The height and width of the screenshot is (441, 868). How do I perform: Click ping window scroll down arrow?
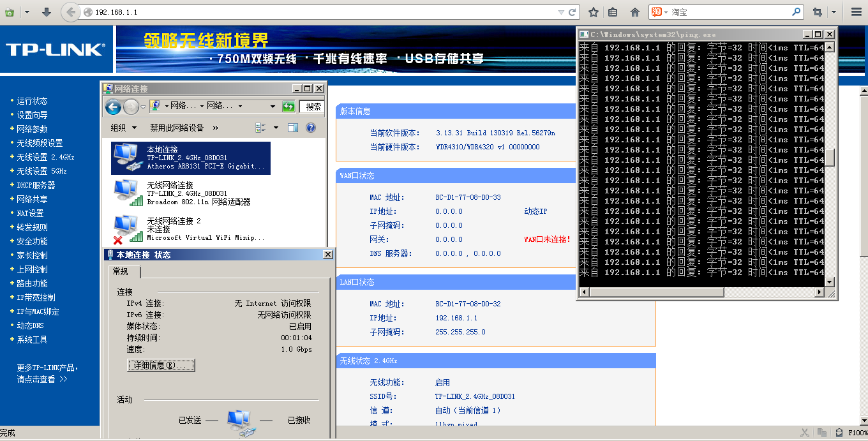pyautogui.click(x=830, y=282)
